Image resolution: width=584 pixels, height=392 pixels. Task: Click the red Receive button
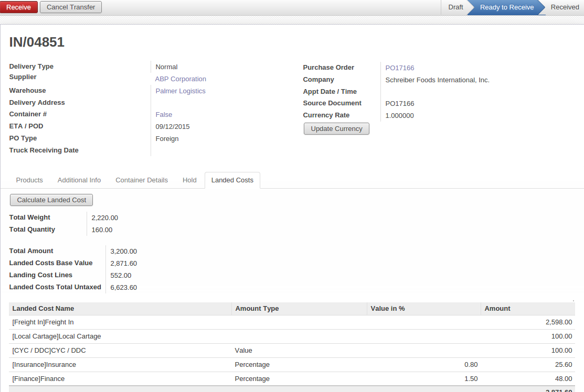(18, 7)
